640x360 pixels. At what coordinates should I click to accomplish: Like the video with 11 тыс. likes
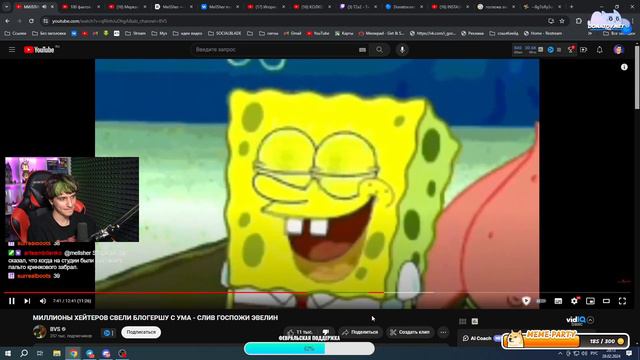point(300,332)
